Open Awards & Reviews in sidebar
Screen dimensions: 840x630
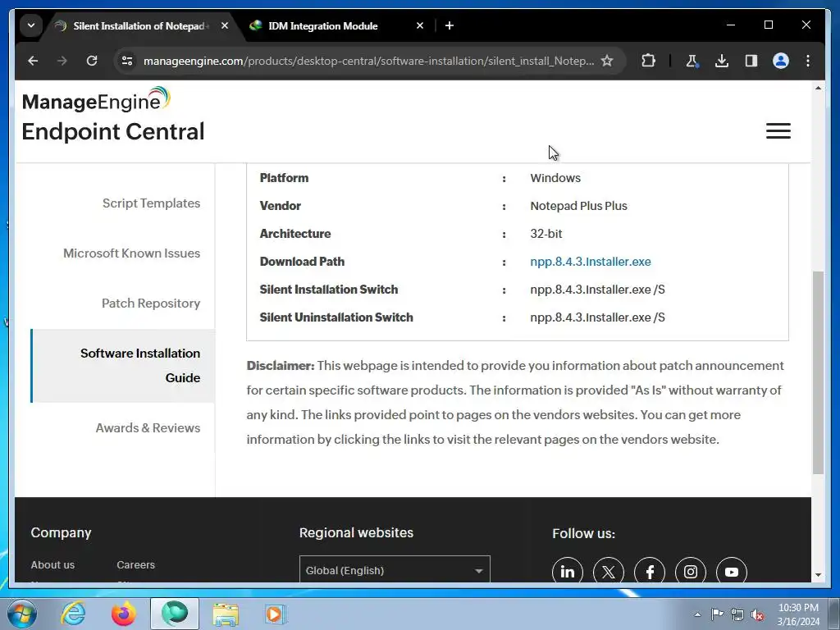pos(148,428)
